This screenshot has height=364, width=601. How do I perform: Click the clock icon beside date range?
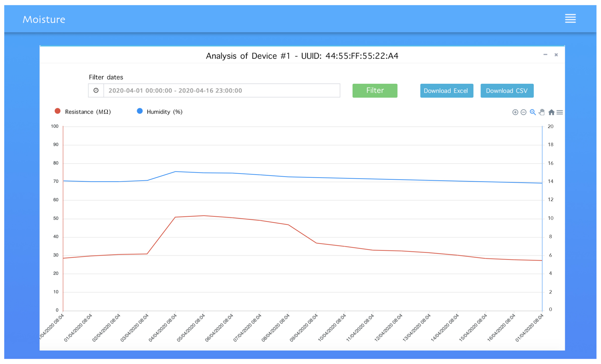(96, 90)
